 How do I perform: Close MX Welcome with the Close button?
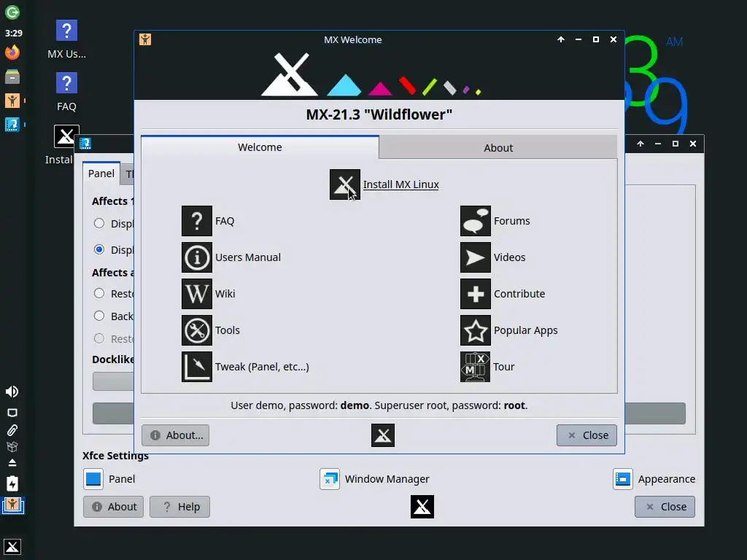[x=587, y=435]
